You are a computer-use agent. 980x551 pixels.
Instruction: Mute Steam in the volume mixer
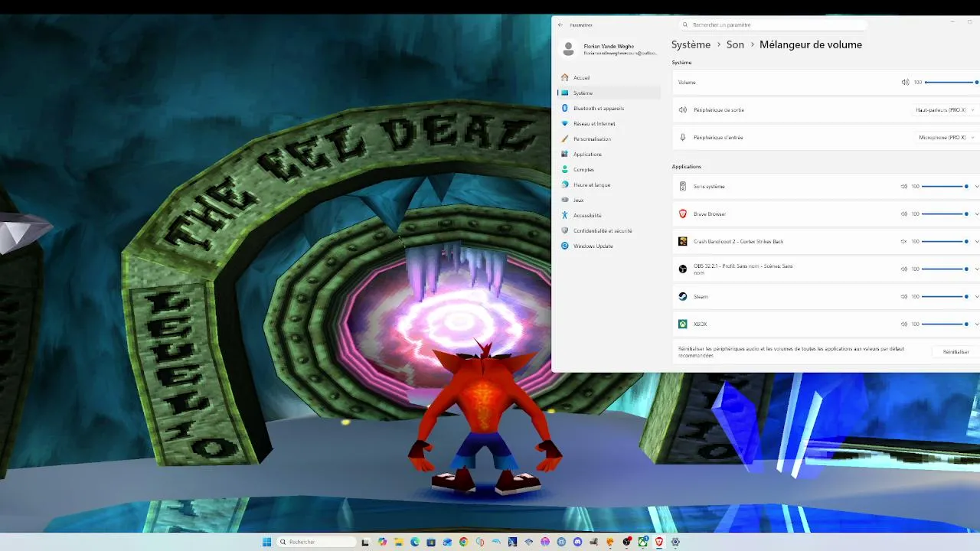(x=904, y=296)
